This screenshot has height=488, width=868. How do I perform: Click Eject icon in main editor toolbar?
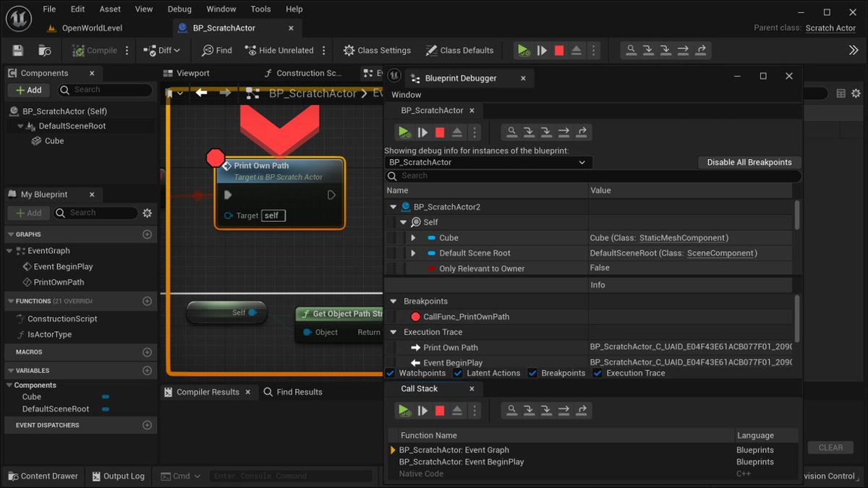pyautogui.click(x=576, y=51)
